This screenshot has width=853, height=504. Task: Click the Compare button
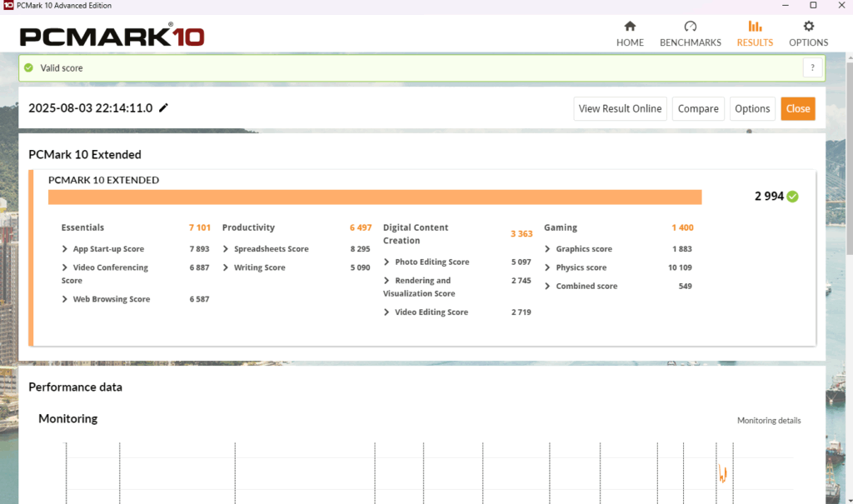point(698,109)
